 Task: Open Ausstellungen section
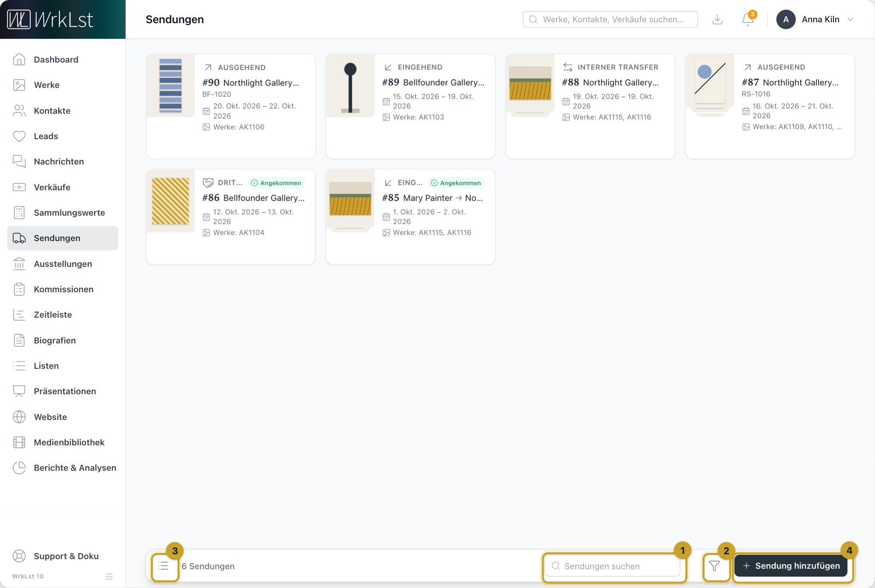[x=63, y=264]
